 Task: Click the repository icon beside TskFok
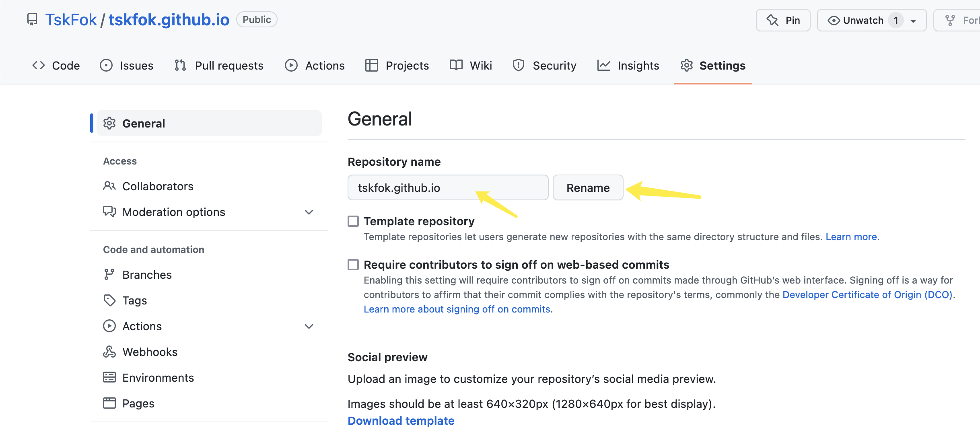point(32,19)
